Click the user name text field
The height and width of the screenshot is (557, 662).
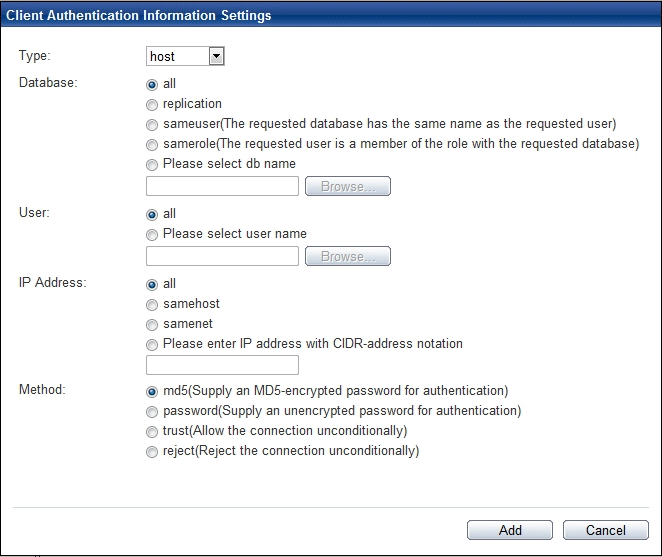(222, 256)
